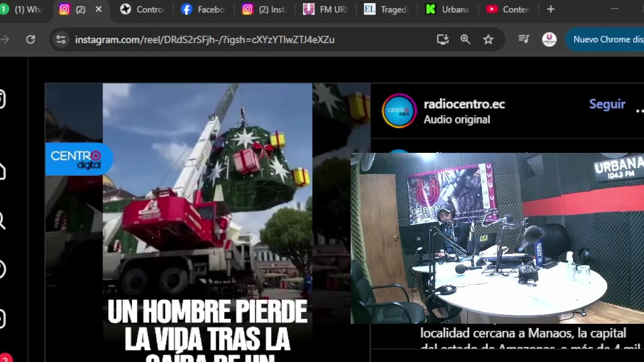Switch to the Urbana Kick tab

click(x=447, y=9)
